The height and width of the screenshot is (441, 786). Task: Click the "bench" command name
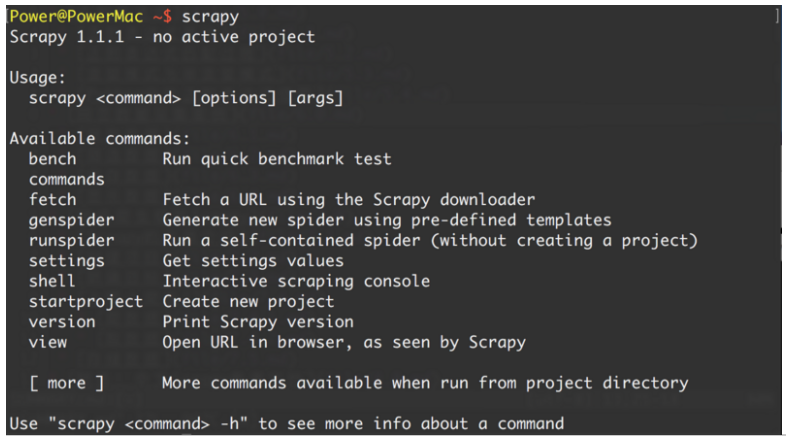click(x=52, y=159)
